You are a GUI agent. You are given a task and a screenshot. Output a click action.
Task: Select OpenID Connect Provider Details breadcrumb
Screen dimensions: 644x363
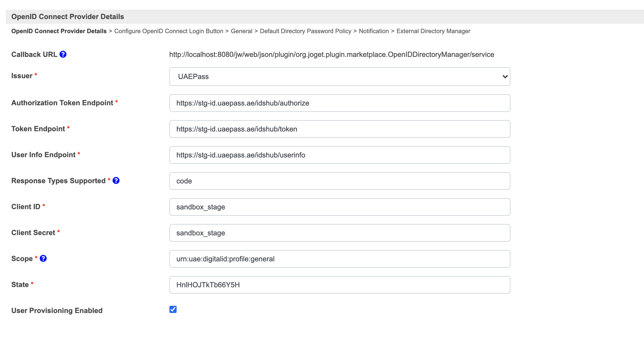tap(59, 31)
